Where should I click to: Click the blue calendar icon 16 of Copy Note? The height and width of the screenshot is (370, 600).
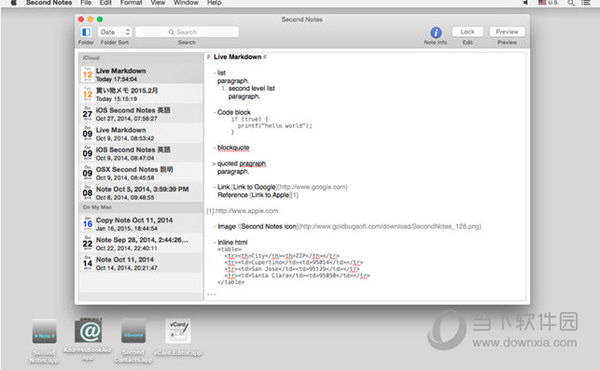tap(88, 224)
